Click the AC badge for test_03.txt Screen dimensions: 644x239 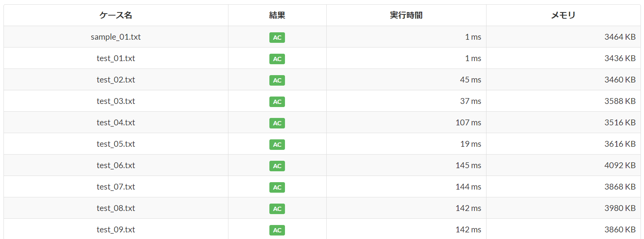pos(277,102)
